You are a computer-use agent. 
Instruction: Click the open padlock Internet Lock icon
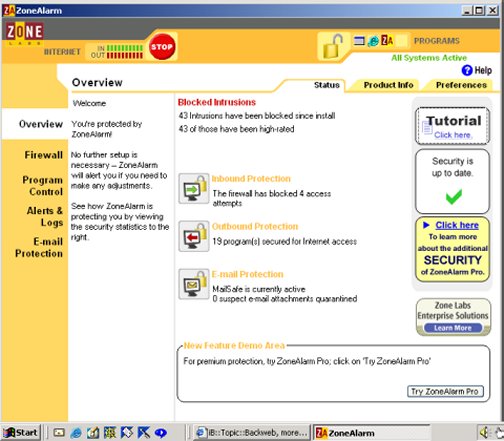[333, 46]
